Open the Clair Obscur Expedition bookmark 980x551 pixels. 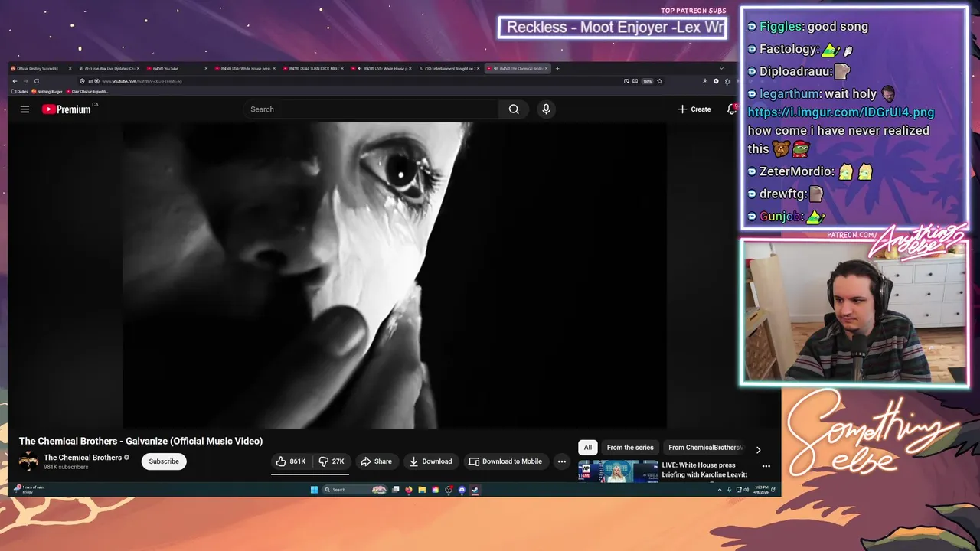87,92
